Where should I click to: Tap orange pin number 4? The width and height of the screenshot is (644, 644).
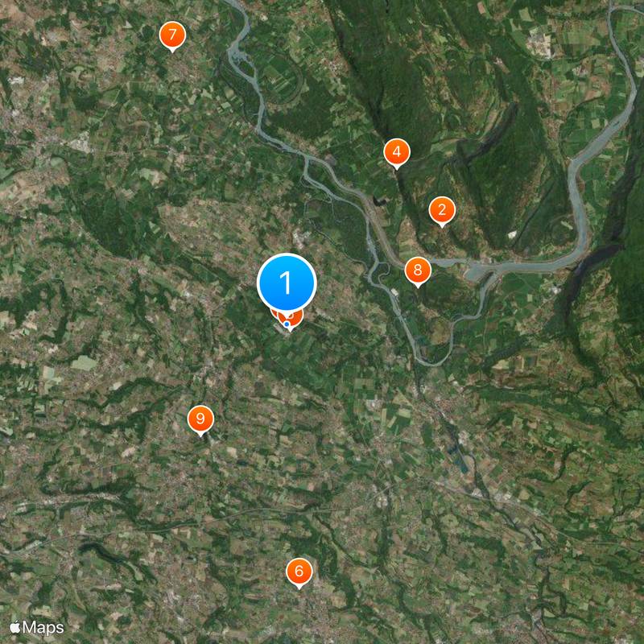(x=396, y=152)
